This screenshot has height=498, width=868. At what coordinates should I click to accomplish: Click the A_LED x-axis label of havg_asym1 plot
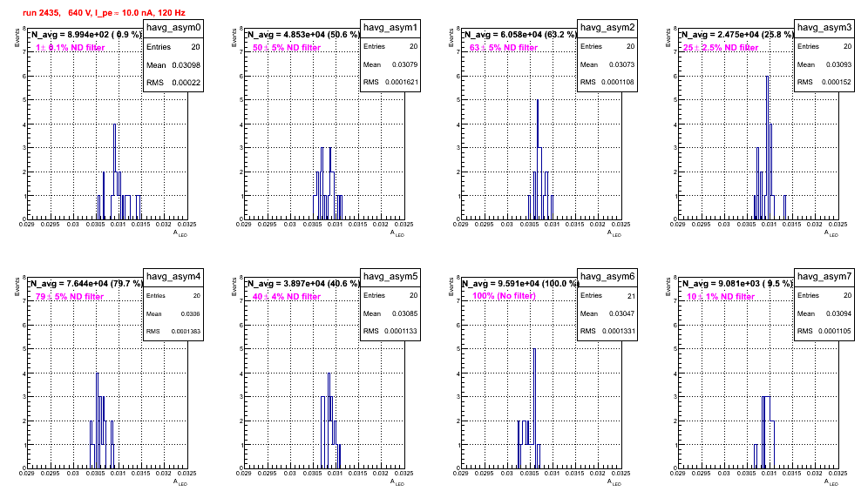tap(398, 233)
